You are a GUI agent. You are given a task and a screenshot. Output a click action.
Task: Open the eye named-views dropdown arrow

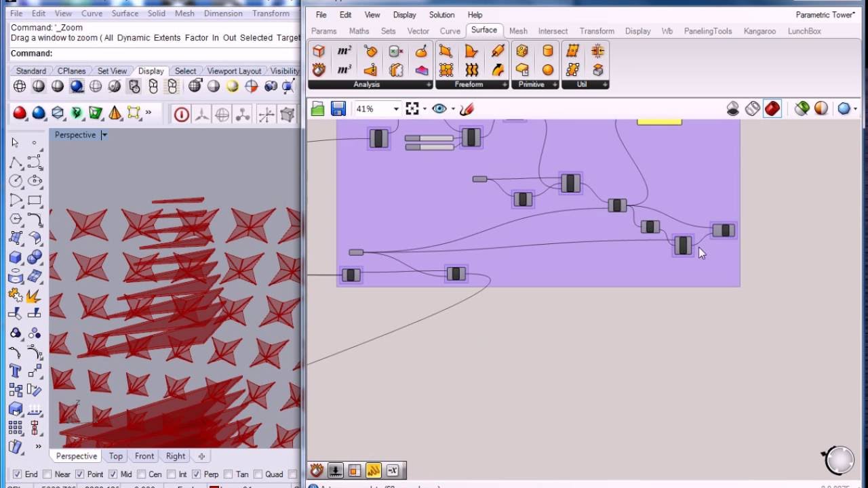coord(452,108)
